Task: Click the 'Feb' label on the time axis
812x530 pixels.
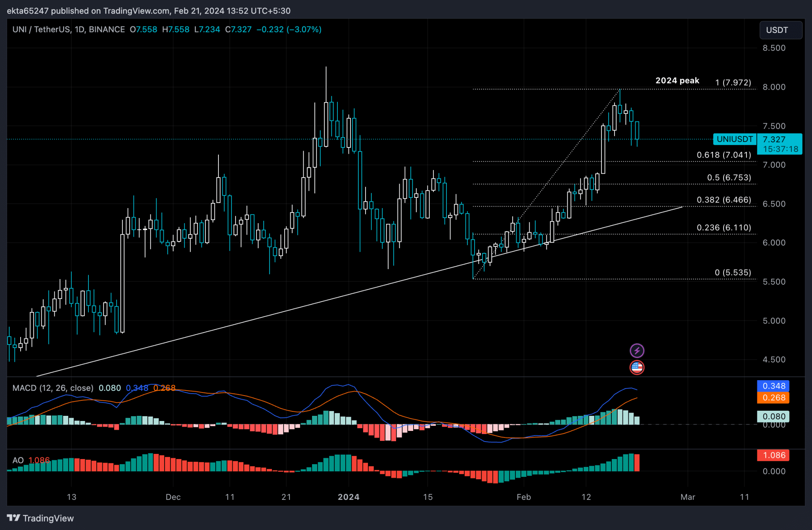Action: point(523,497)
